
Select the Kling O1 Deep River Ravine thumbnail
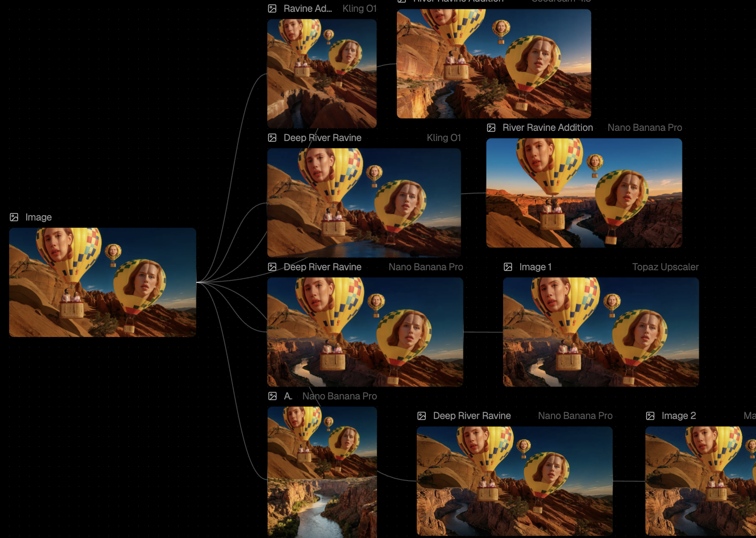click(x=364, y=203)
